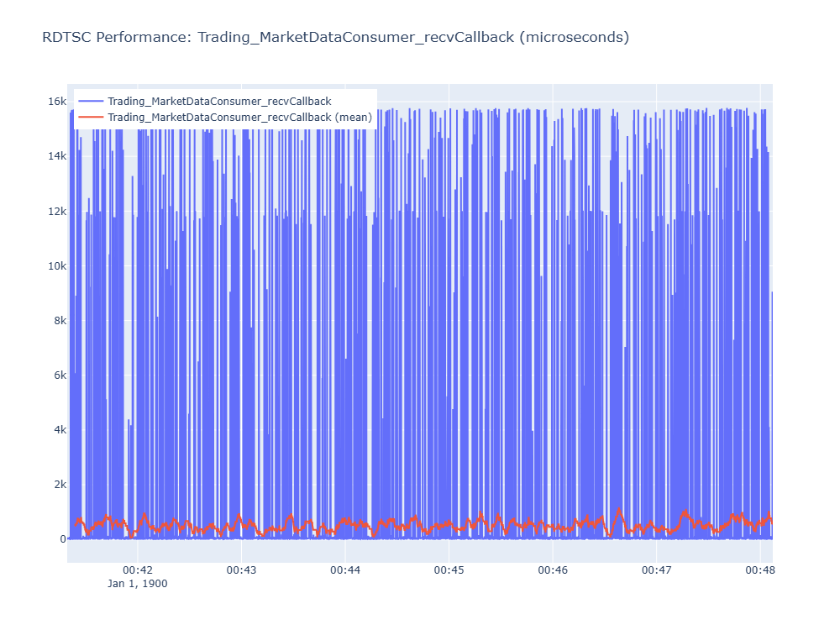Select the 14k y-axis tick label
Screen dimensions: 840x630
(57, 156)
